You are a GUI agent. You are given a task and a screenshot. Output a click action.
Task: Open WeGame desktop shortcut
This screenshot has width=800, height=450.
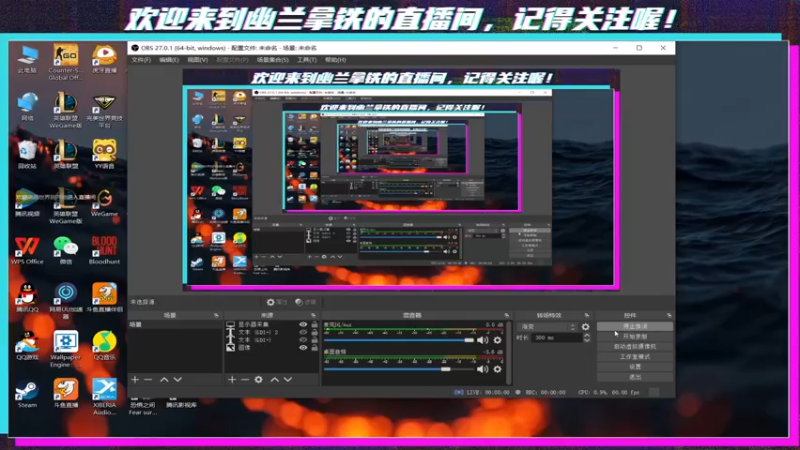pos(105,203)
